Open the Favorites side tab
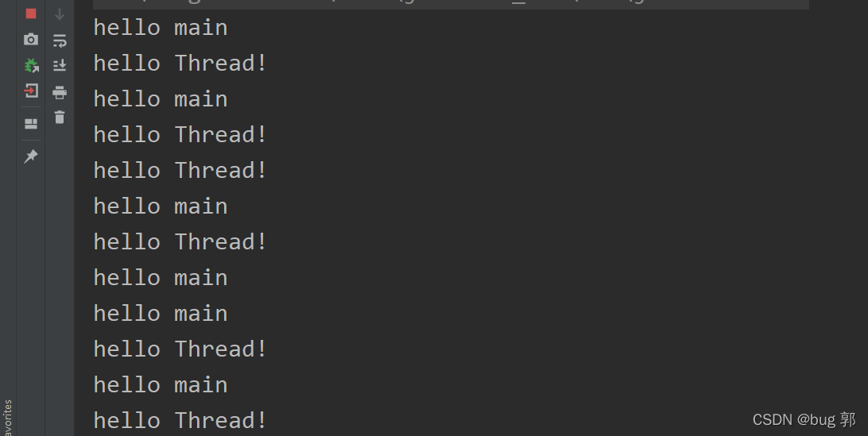 pos(7,418)
